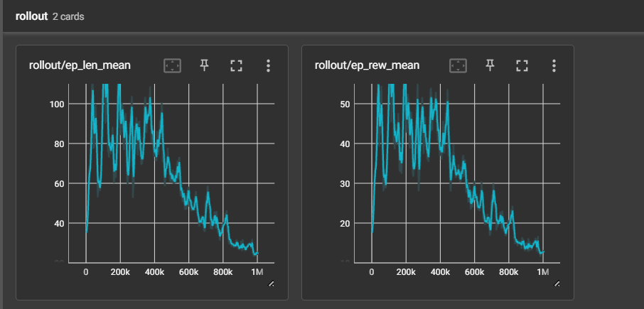Image resolution: width=644 pixels, height=309 pixels.
Task: Click inside the ep_len_mean line chart
Action: pos(171,173)
